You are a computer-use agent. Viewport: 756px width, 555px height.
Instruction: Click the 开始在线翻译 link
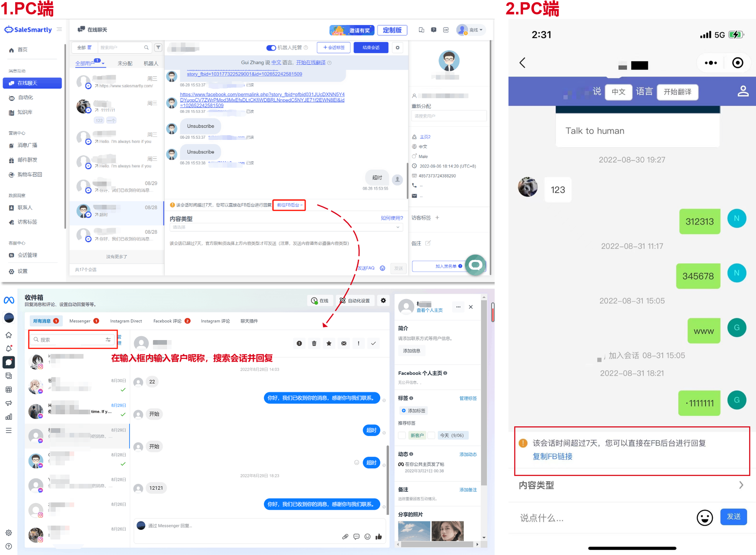(x=311, y=62)
